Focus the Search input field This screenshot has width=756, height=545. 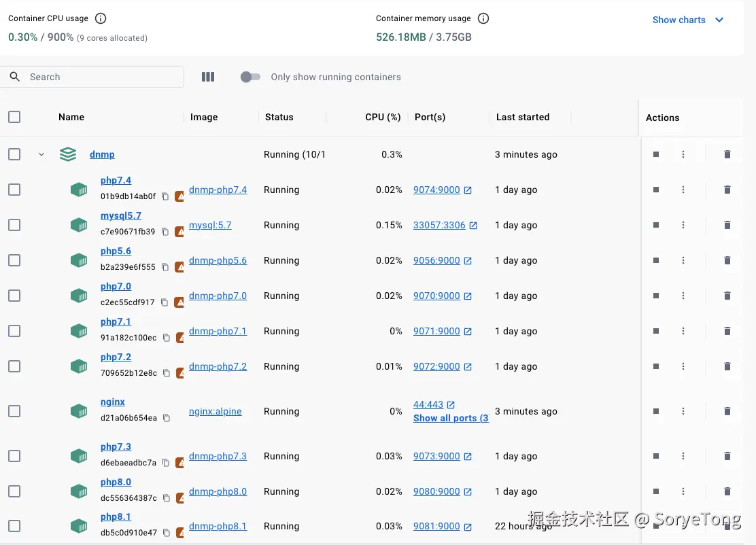click(92, 77)
